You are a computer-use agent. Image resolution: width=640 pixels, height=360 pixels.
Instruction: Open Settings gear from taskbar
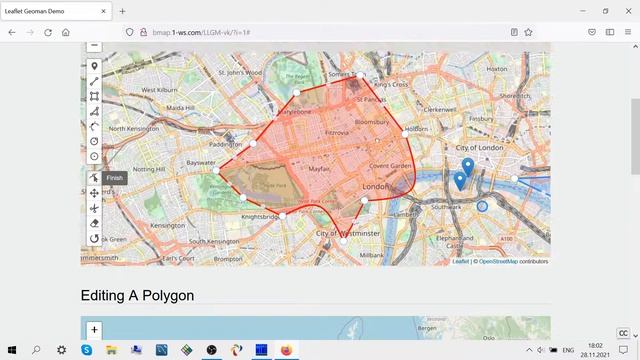click(62, 350)
